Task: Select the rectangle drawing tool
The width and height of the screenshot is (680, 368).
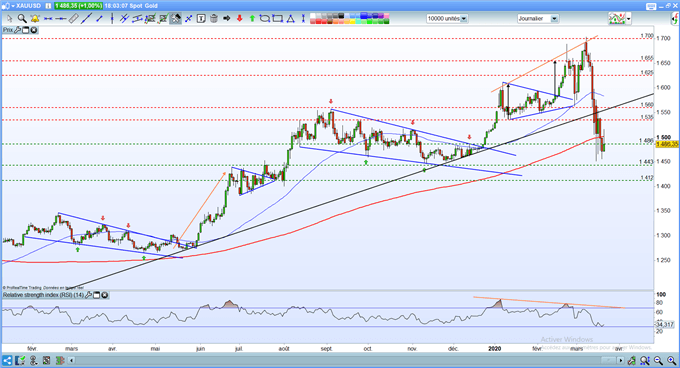Action: click(x=278, y=19)
